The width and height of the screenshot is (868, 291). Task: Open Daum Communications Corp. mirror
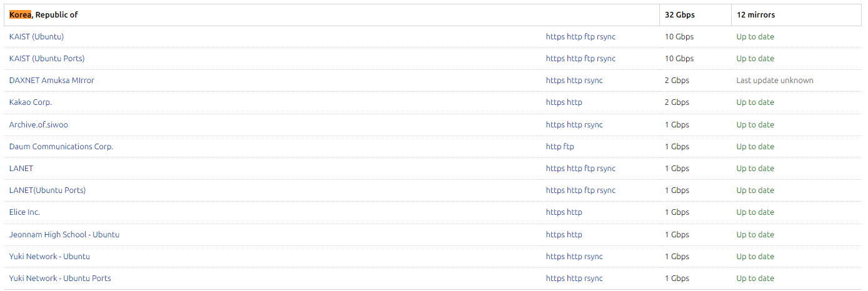coord(61,147)
